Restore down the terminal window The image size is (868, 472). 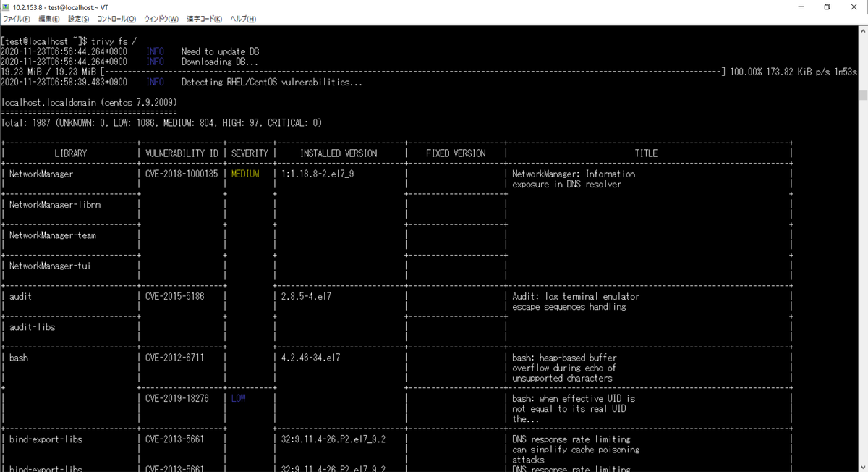coord(827,7)
